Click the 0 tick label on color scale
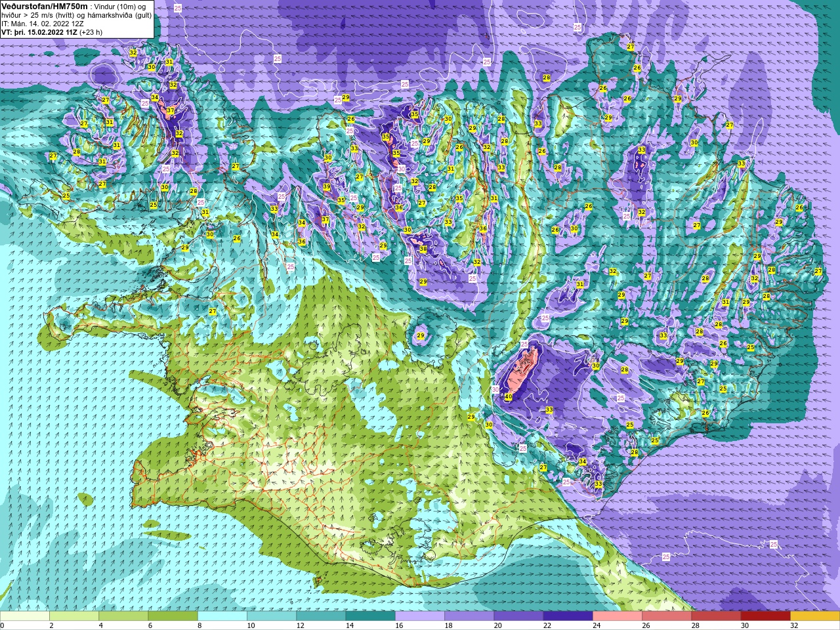Image resolution: width=840 pixels, height=630 pixels. 3,625
